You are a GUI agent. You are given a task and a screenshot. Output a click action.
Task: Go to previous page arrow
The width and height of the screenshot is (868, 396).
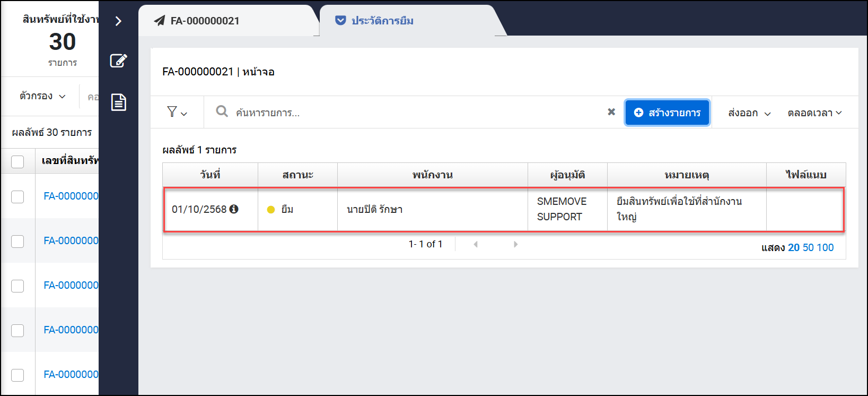click(x=476, y=244)
